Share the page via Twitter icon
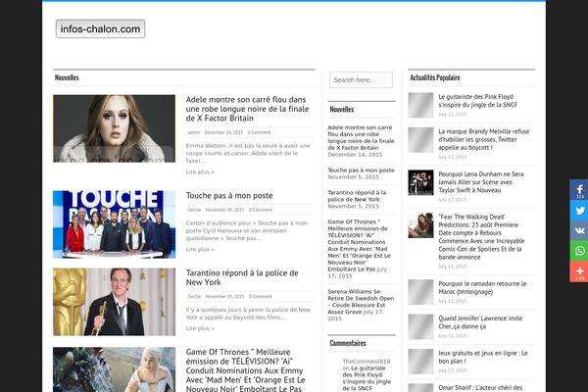This screenshot has width=588, height=392. click(579, 211)
